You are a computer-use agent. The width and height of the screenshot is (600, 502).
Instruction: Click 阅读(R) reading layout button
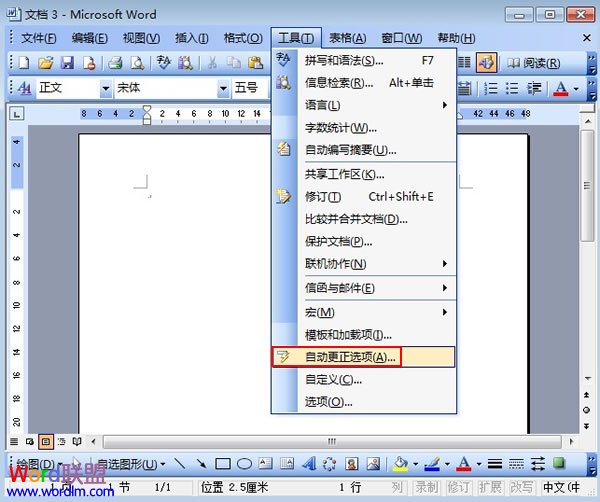pyautogui.click(x=533, y=63)
